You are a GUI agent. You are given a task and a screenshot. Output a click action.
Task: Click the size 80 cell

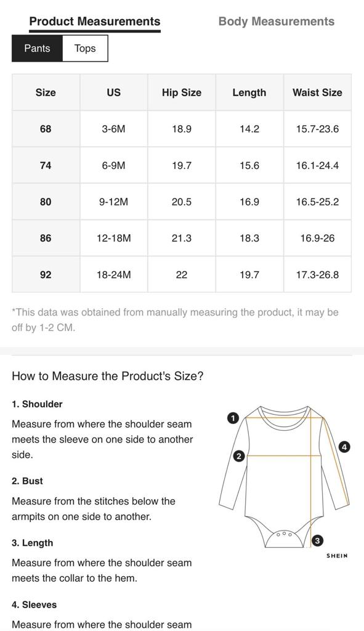46,202
